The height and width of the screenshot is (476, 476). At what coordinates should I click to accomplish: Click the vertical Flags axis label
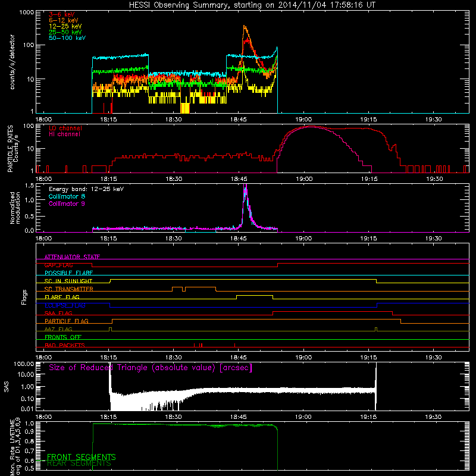coord(24,297)
